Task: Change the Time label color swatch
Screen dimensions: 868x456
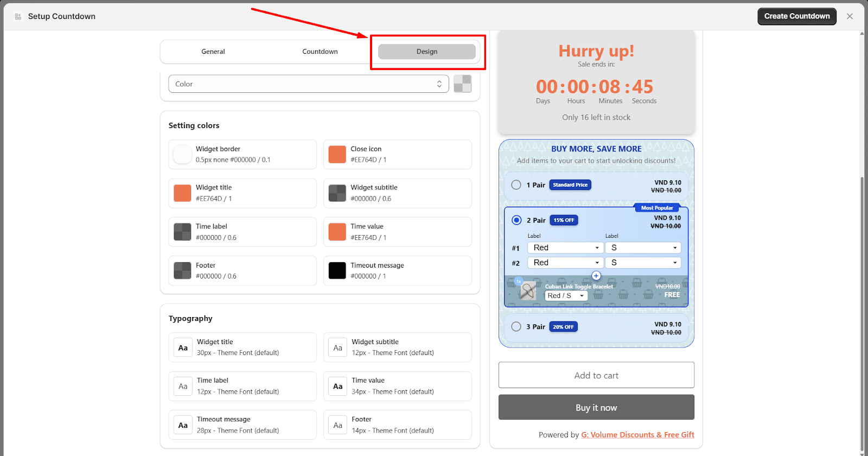Action: pos(182,232)
